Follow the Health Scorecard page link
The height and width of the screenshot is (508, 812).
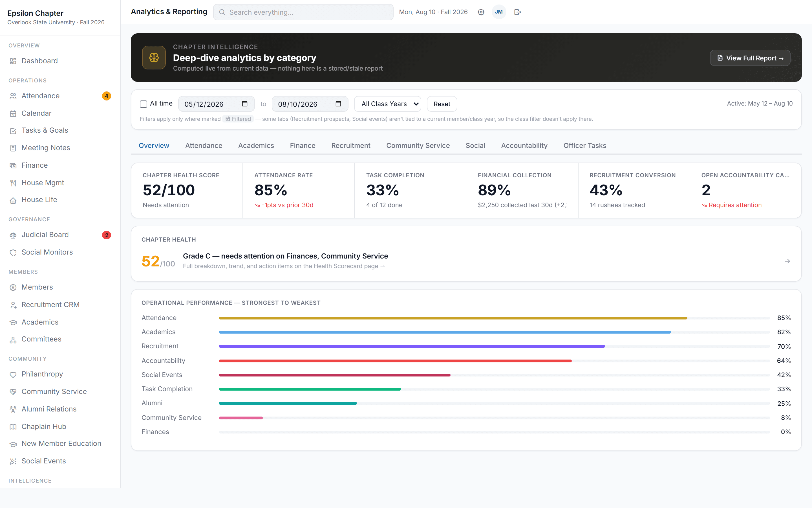[x=284, y=266]
